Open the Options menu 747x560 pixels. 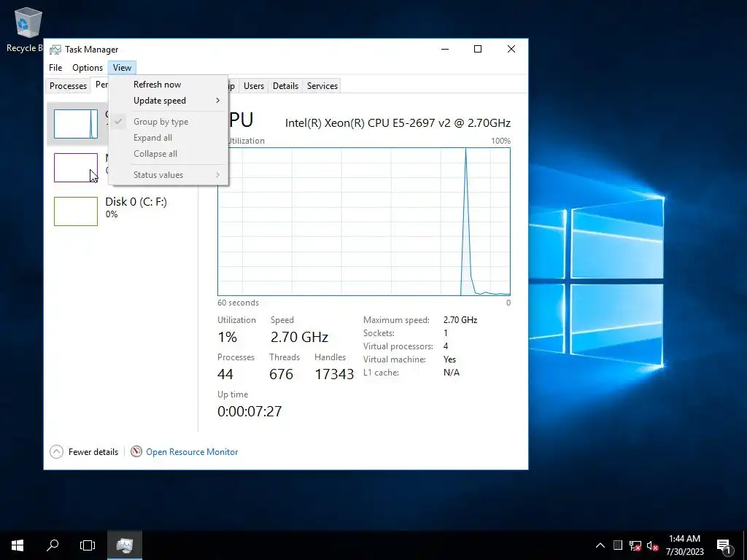tap(88, 68)
